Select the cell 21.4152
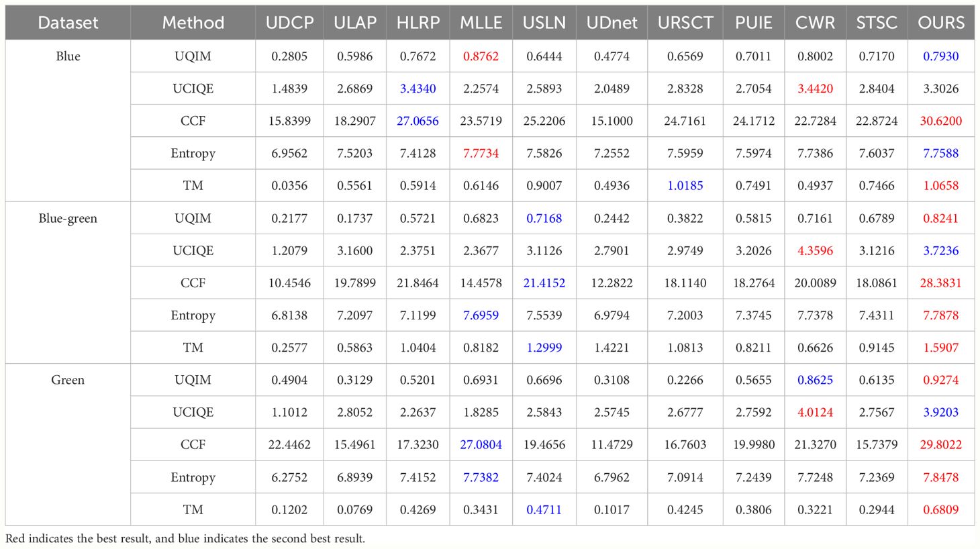Screen dimensions: 980x549 pos(544,283)
